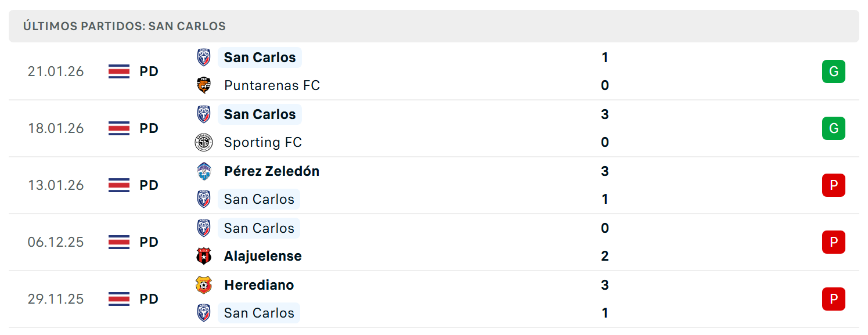Click the Herediano team crest
The width and height of the screenshot is (868, 335).
click(204, 285)
